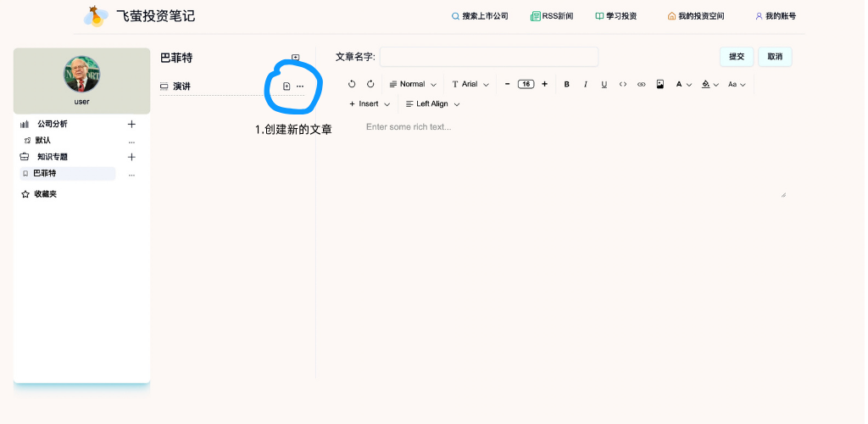
Task: Select 巴菲特 topic in the sidebar
Action: tap(68, 173)
